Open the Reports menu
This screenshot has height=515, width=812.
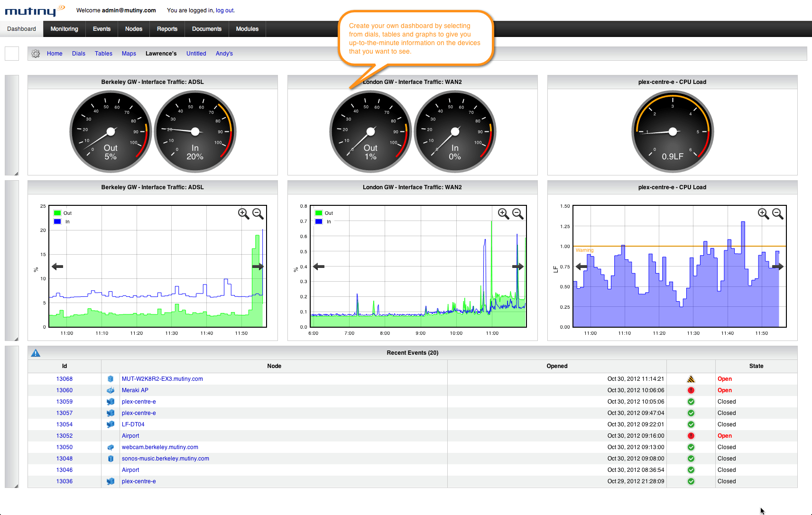pyautogui.click(x=167, y=29)
